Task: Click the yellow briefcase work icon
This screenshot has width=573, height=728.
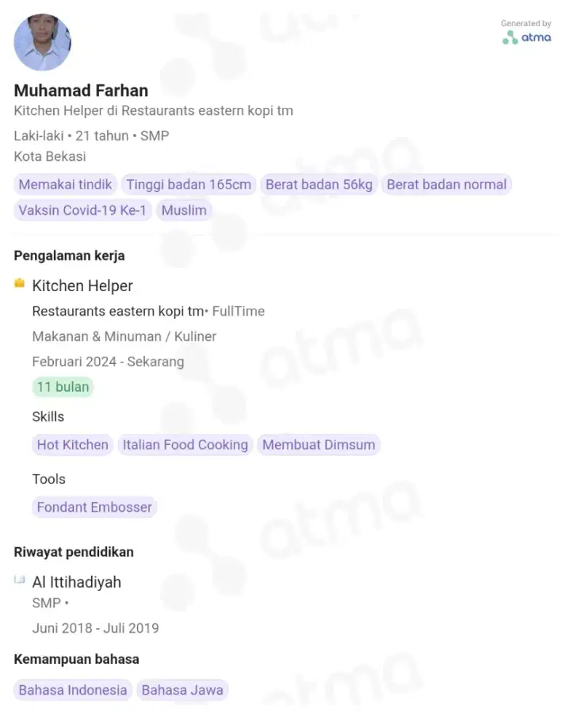Action: [20, 282]
